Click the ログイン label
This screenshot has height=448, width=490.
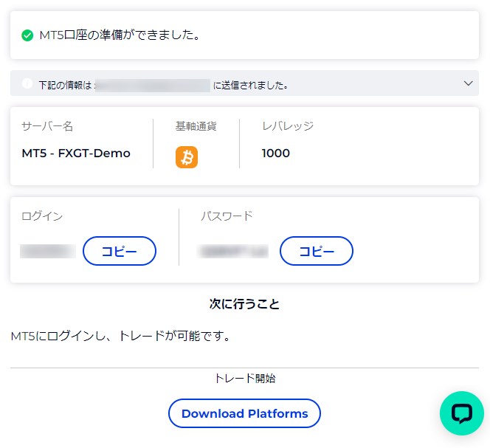click(42, 216)
